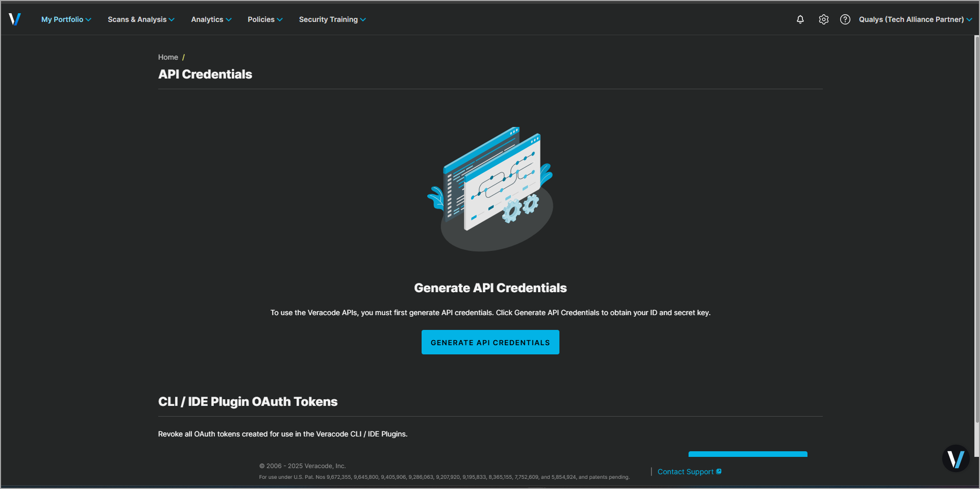Click the help question mark icon
Screen dimensions: 980x489
pos(845,19)
